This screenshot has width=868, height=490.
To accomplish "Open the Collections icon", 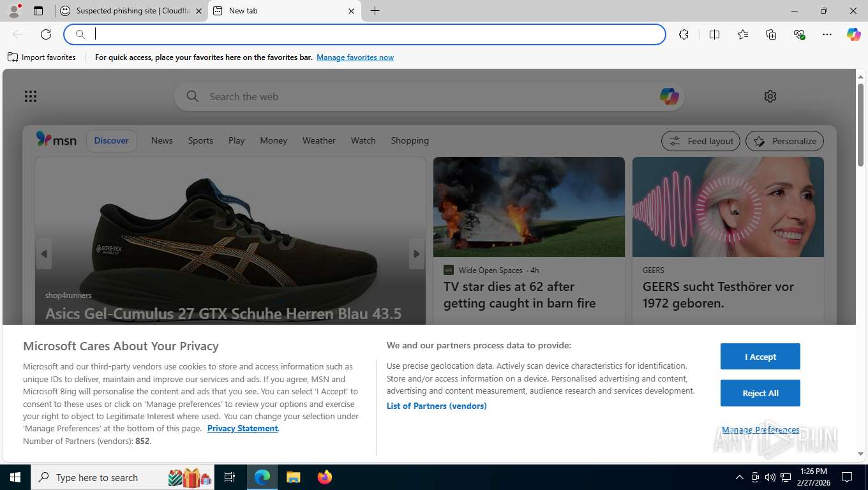I will click(771, 34).
